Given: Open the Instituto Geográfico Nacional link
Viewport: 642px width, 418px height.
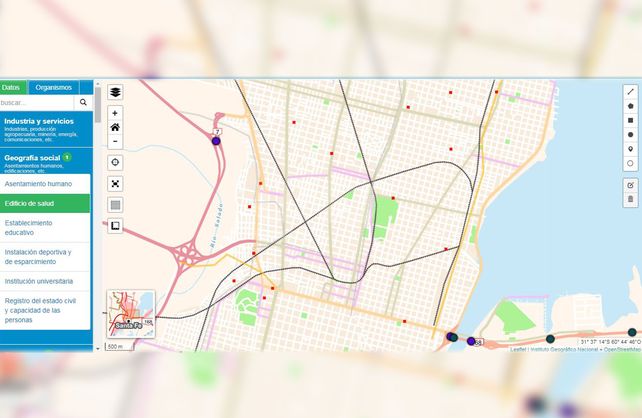Looking at the screenshot, I should 564,349.
